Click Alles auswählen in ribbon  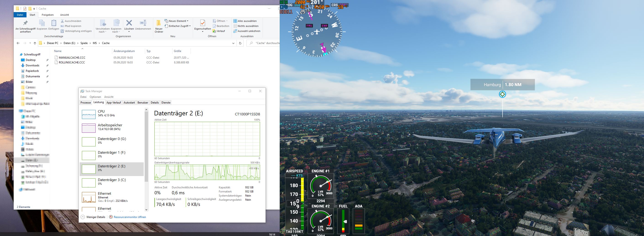click(245, 21)
